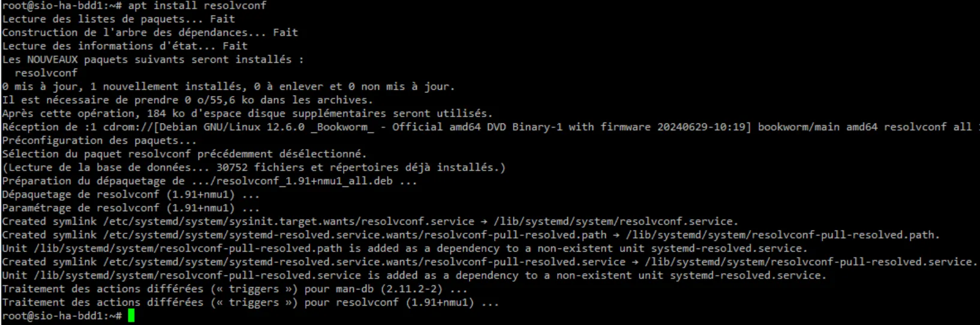The height and width of the screenshot is (325, 980).
Task: Click the green cursor at the final prompt
Action: point(131,316)
